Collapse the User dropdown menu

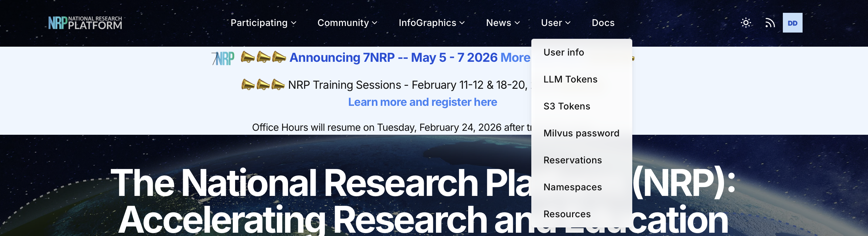pyautogui.click(x=555, y=23)
